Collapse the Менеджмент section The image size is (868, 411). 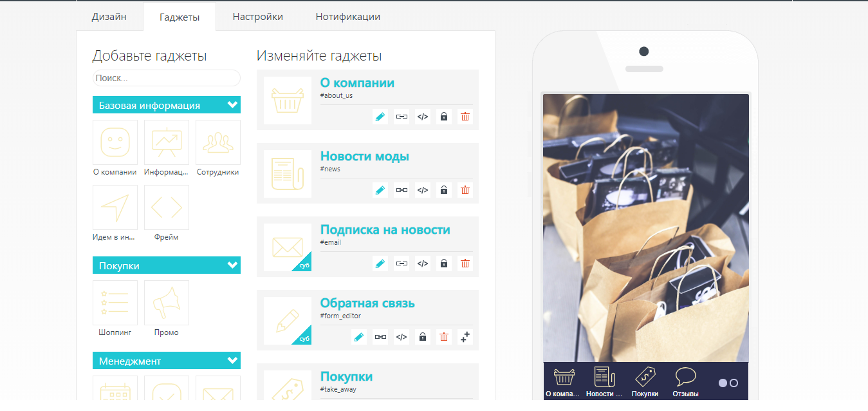(167, 361)
